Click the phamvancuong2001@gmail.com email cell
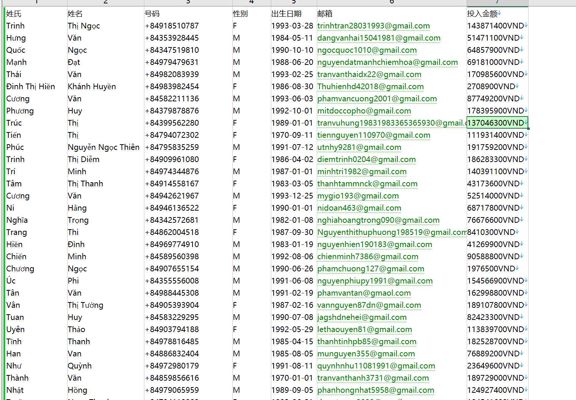 tap(377, 98)
